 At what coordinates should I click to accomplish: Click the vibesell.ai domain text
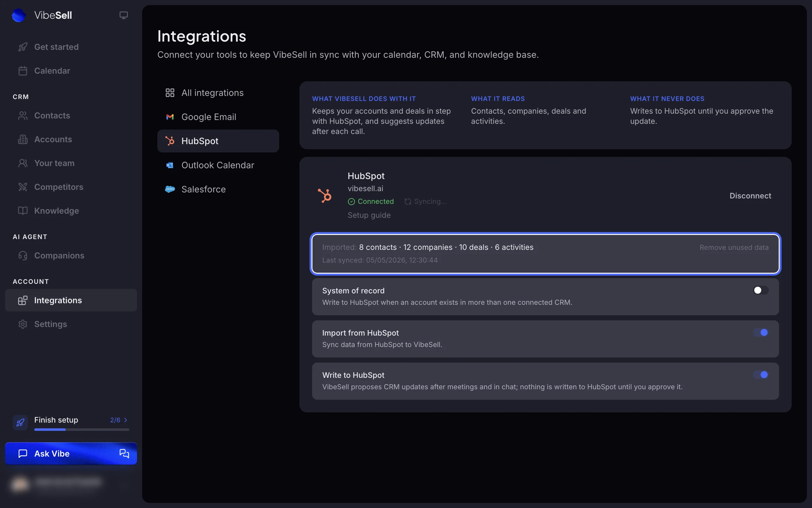click(365, 189)
